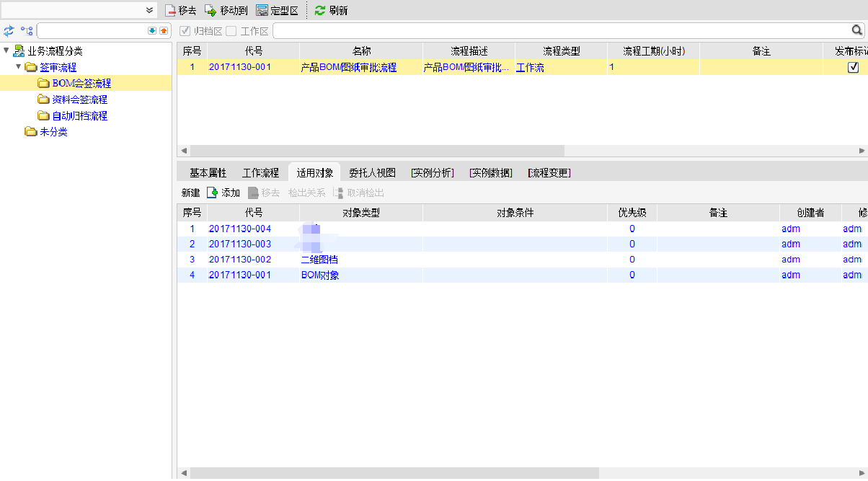The width and height of the screenshot is (868, 481).
Task: Uncheck the 发布标记 checkbox in row 1
Action: tap(854, 67)
